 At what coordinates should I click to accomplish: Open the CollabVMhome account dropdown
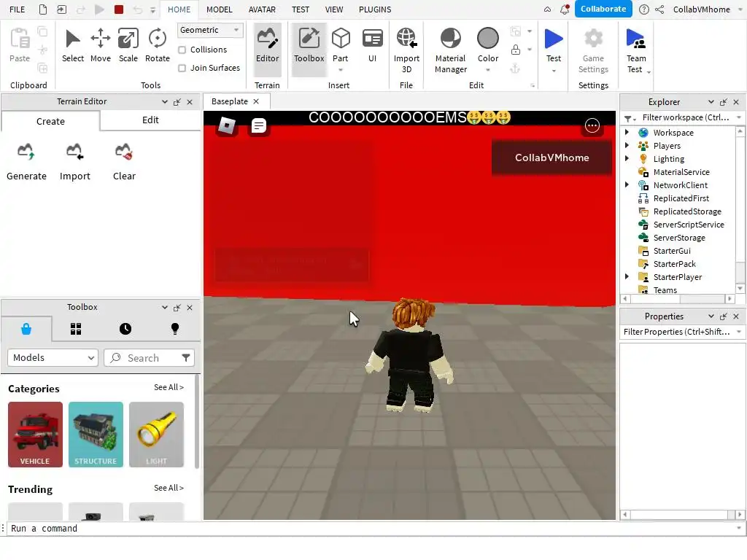741,9
